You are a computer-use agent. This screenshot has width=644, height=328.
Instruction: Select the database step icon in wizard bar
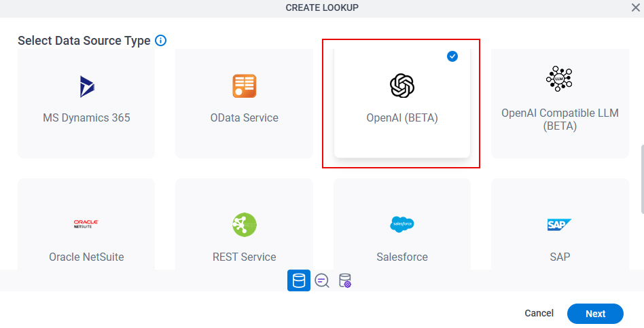299,280
